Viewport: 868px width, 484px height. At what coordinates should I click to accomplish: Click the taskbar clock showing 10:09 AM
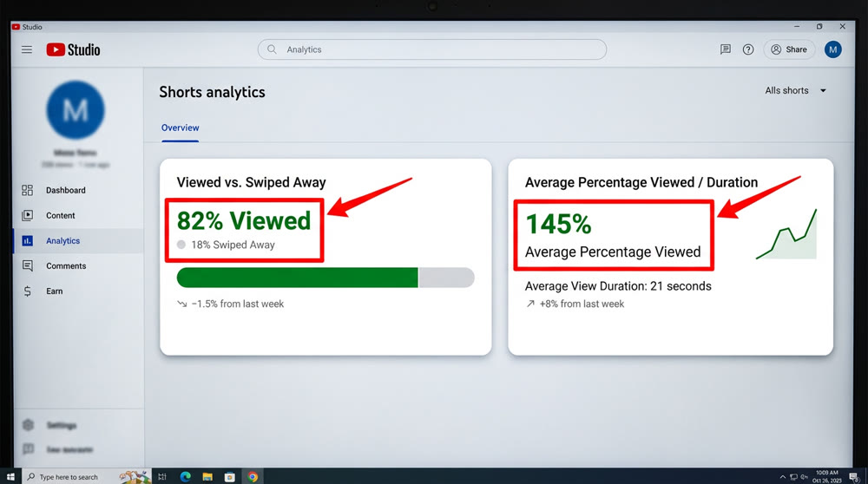[827, 476]
